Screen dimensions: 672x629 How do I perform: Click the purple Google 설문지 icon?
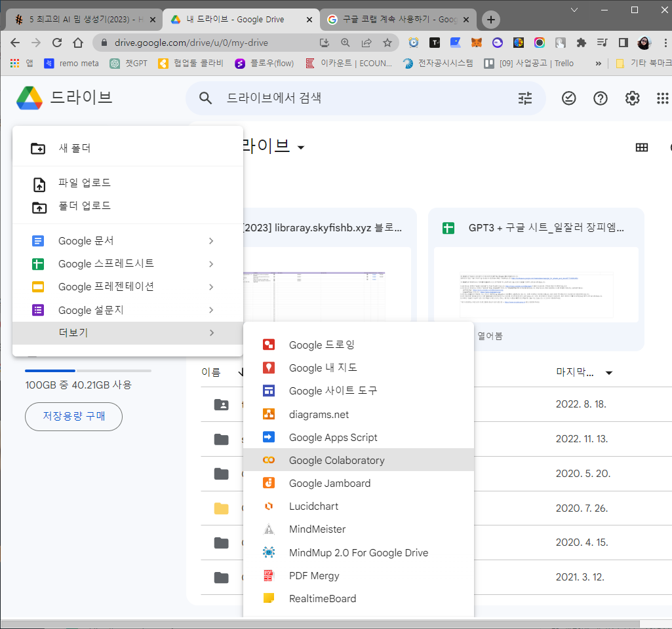coord(38,310)
